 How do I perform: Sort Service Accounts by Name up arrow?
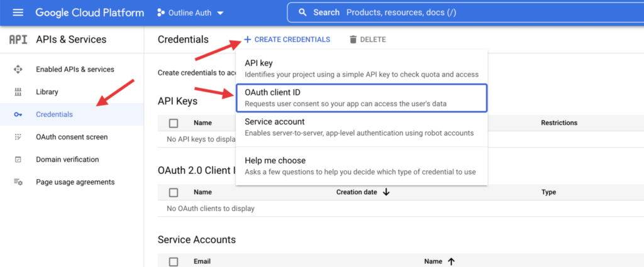point(452,261)
